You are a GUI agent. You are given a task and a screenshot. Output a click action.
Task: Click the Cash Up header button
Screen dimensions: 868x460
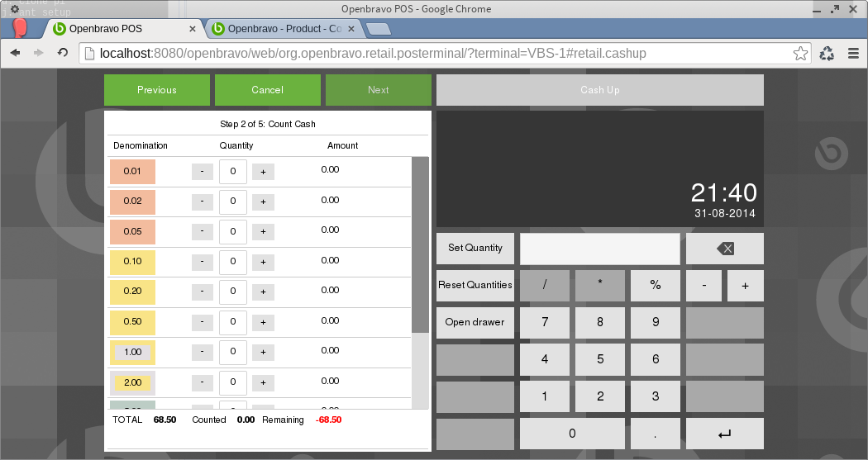600,90
